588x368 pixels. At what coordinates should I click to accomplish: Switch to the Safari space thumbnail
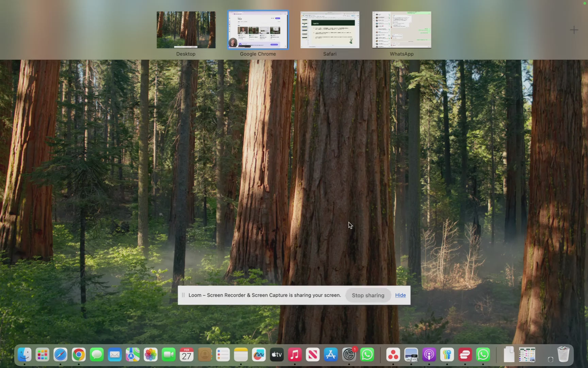[x=330, y=30]
